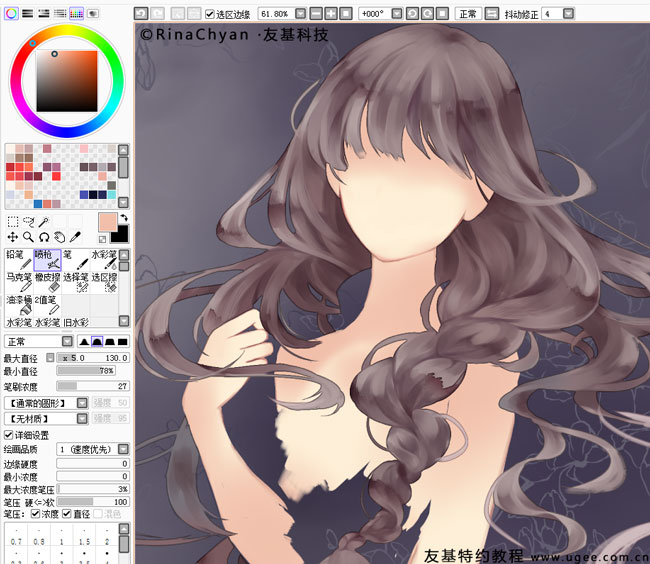Select the rectangular selection tool
This screenshot has width=650, height=564.
13,222
